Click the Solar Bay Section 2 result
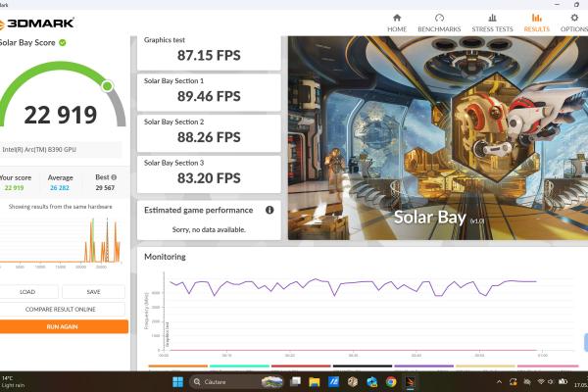 [209, 133]
